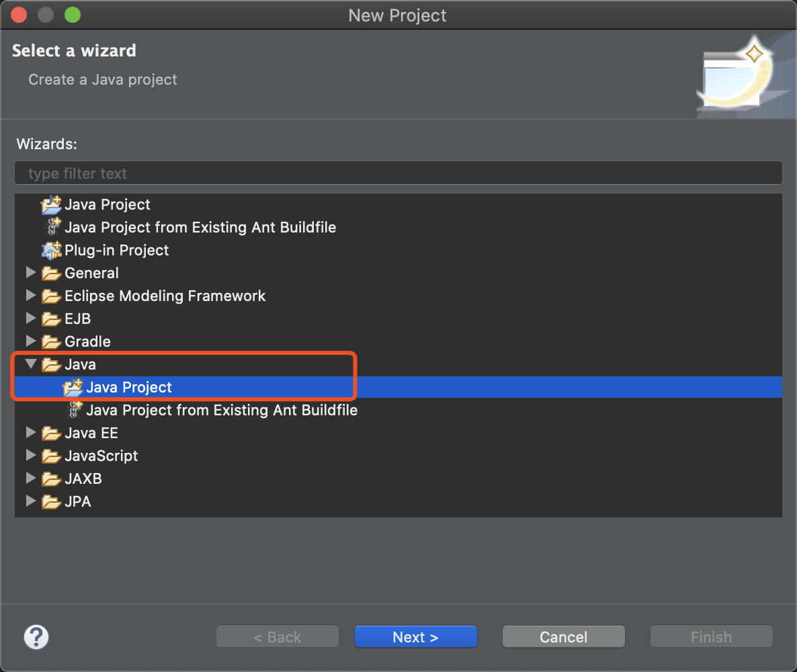
Task: Expand the JPA category
Action: pos(31,501)
